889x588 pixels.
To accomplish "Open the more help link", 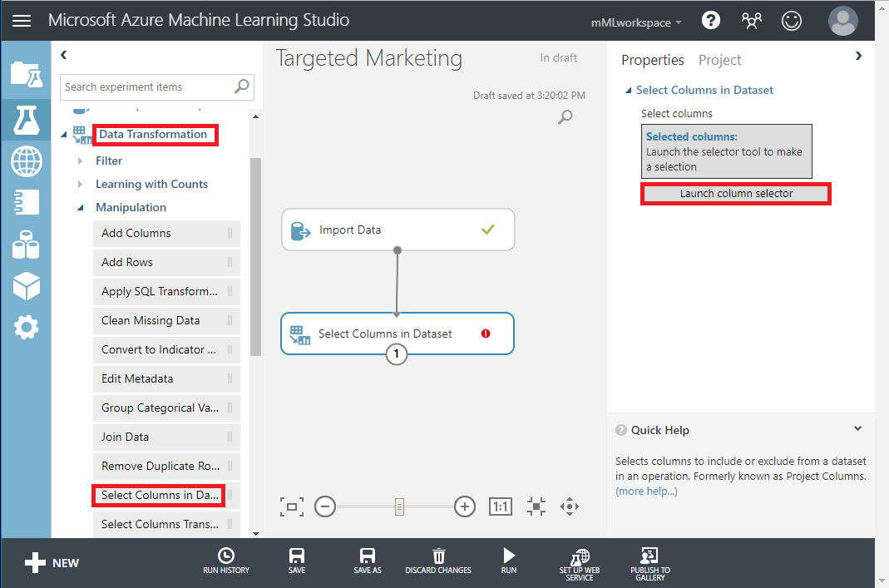I will tap(646, 492).
